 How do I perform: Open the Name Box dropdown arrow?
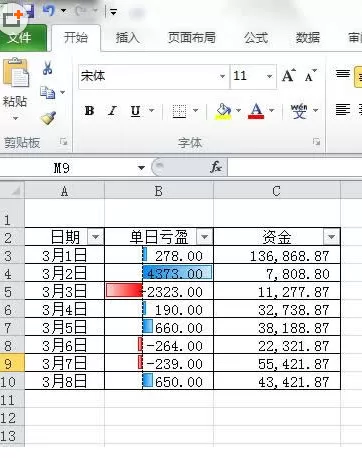141,168
